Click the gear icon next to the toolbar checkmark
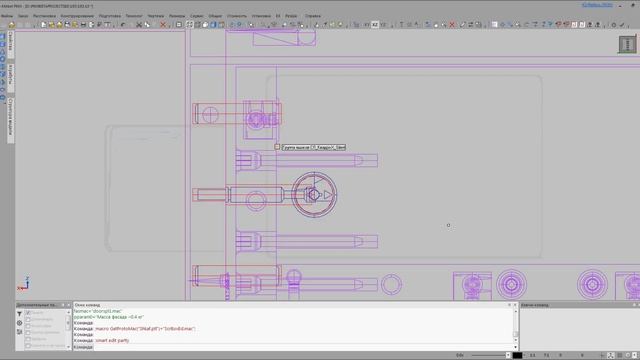Image resolution: width=640 pixels, height=360 pixels. 613,25
